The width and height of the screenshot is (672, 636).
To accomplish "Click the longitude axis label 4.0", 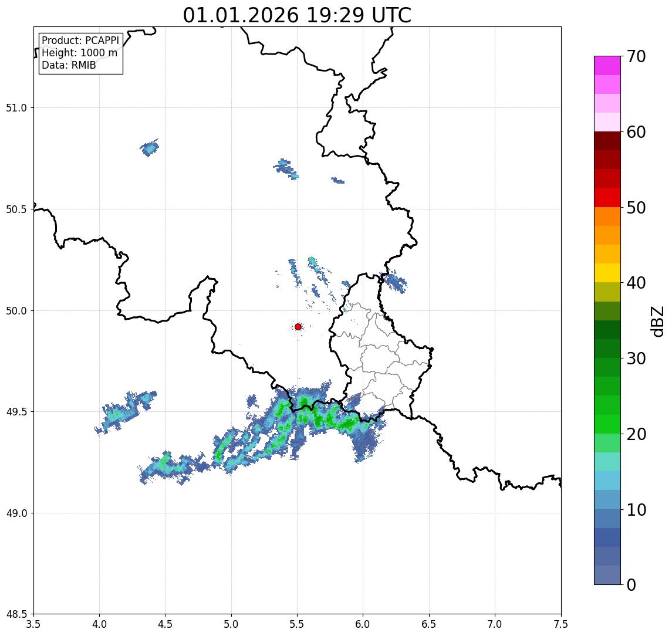I will 99,624.
